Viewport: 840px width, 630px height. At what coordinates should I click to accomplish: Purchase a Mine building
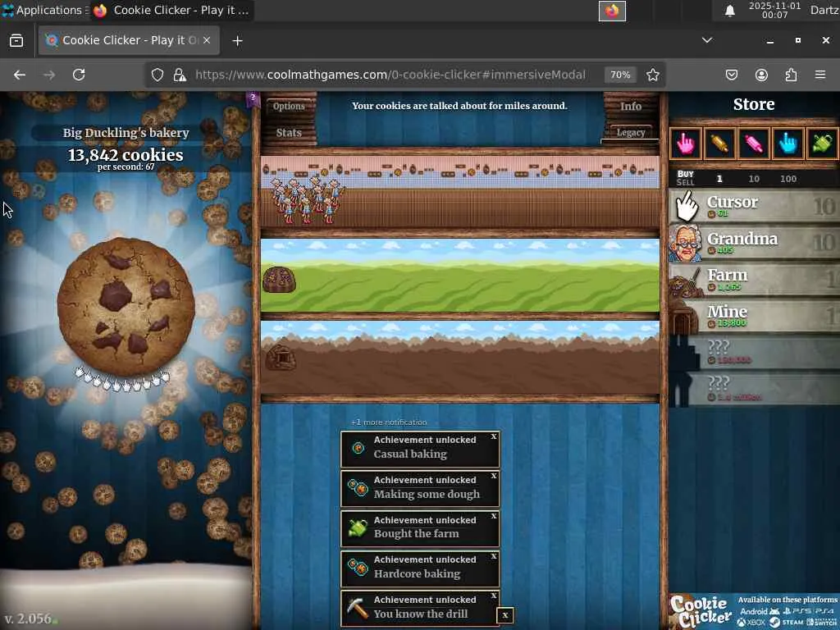tap(755, 316)
